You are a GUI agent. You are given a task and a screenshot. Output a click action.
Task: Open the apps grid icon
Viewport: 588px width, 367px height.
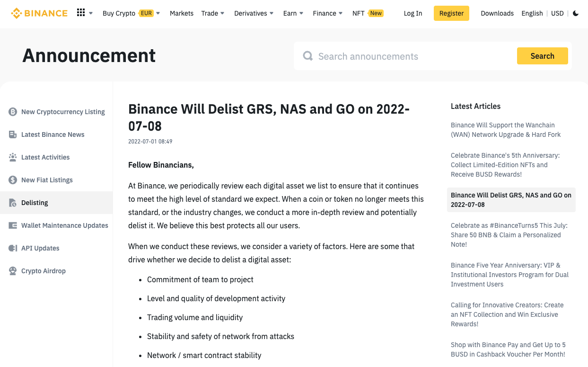(81, 13)
